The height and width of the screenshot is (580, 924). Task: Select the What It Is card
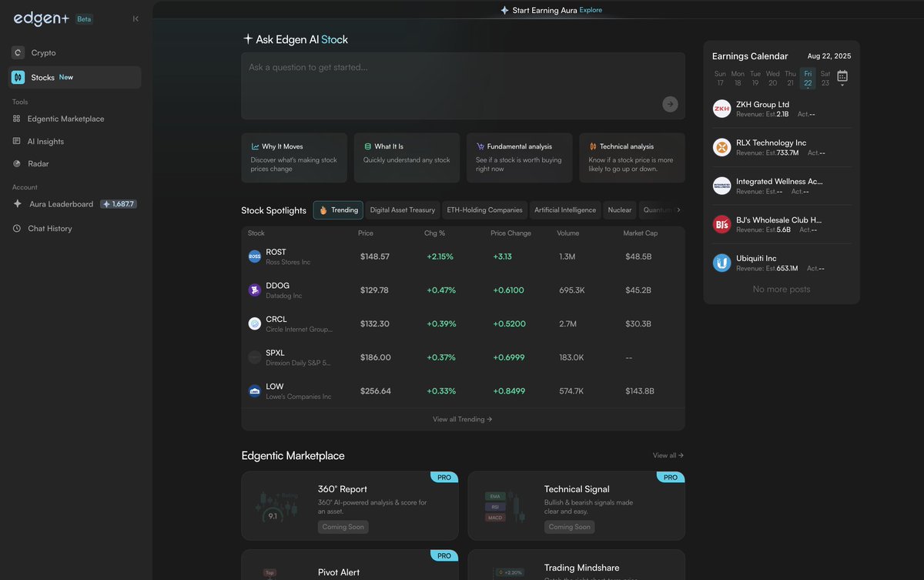tap(407, 157)
